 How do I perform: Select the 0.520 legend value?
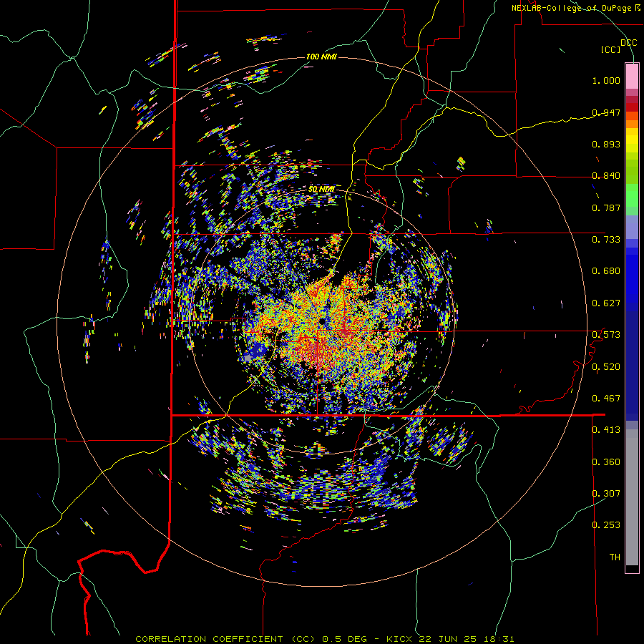click(606, 367)
